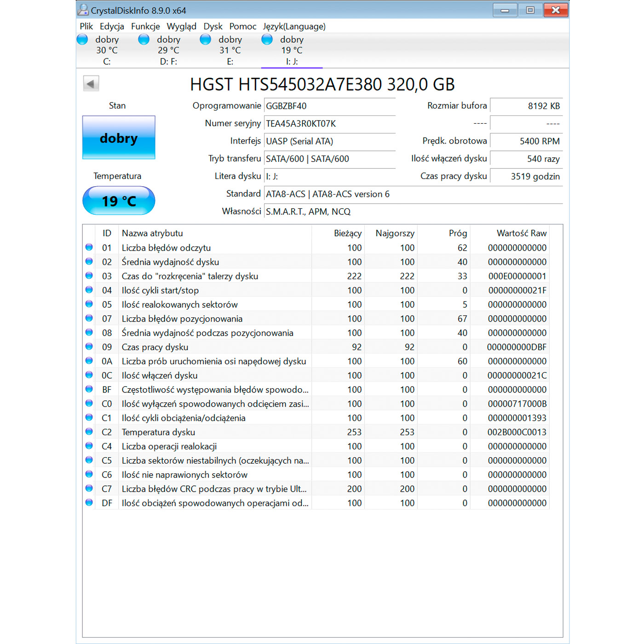Screen dimensions: 644x644
Task: Click status orb for attribute 09
Action: [x=89, y=346]
